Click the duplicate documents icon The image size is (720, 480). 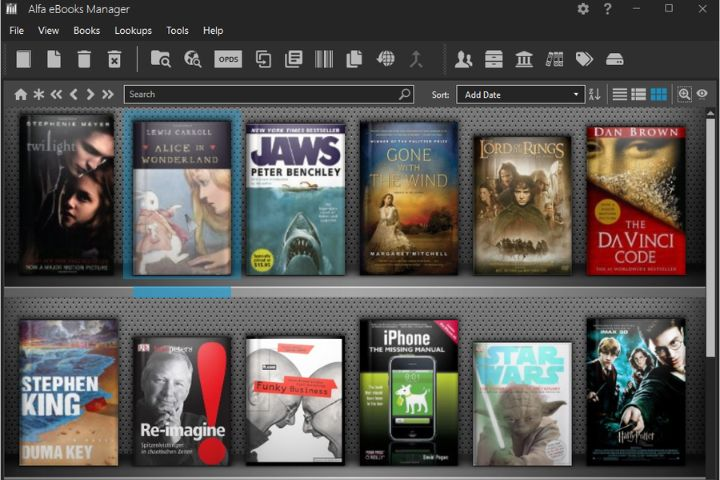pyautogui.click(x=354, y=59)
